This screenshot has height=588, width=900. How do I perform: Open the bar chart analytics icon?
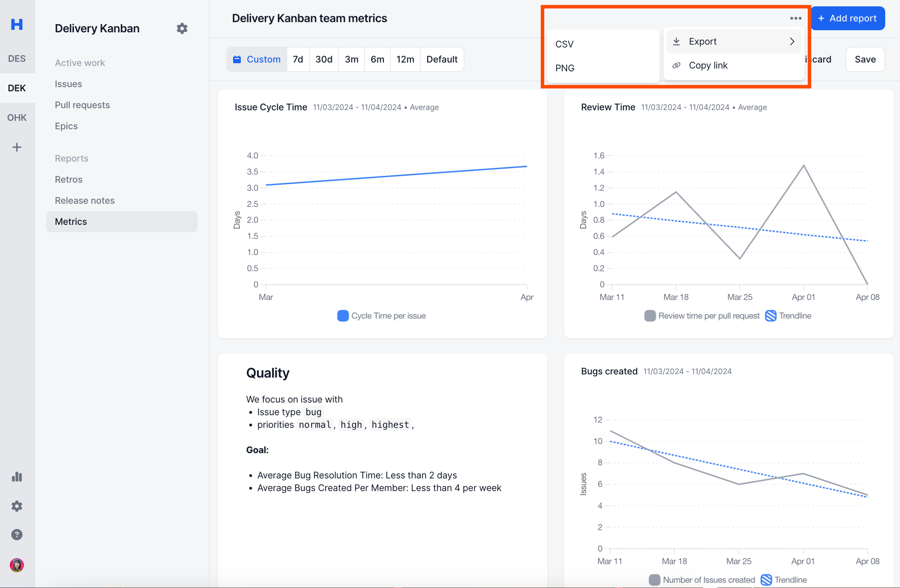[17, 477]
